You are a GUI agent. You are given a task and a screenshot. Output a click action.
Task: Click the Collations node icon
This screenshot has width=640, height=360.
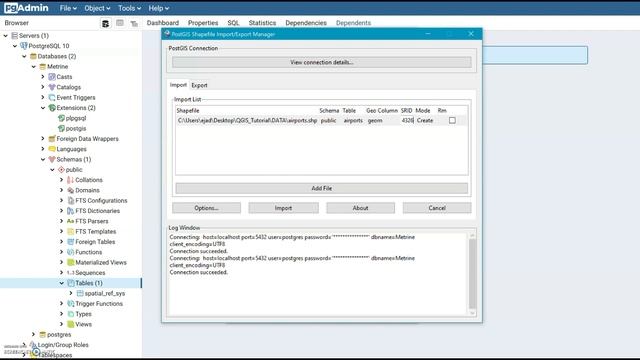pos(71,180)
